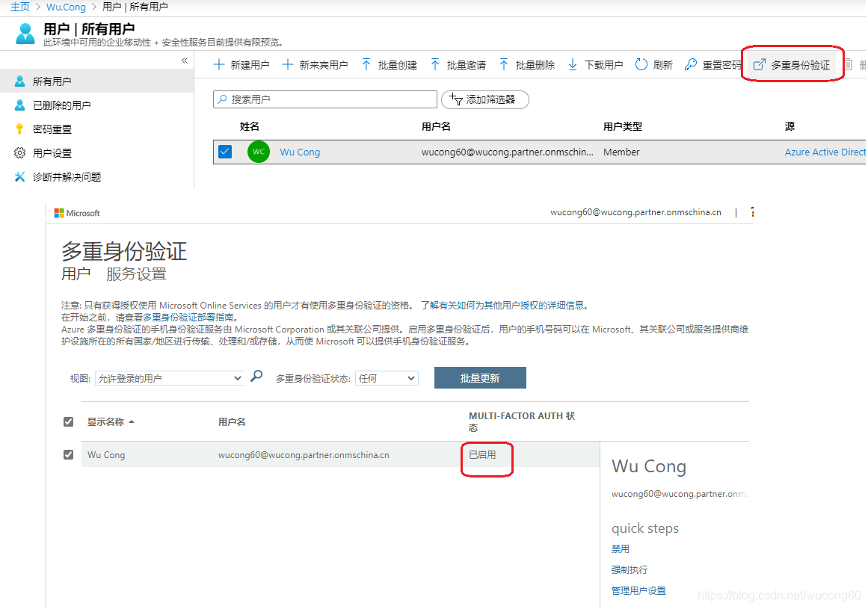This screenshot has width=868, height=609.
Task: Open the 视图 dropdown showing 允许登录的用户
Action: (x=170, y=378)
